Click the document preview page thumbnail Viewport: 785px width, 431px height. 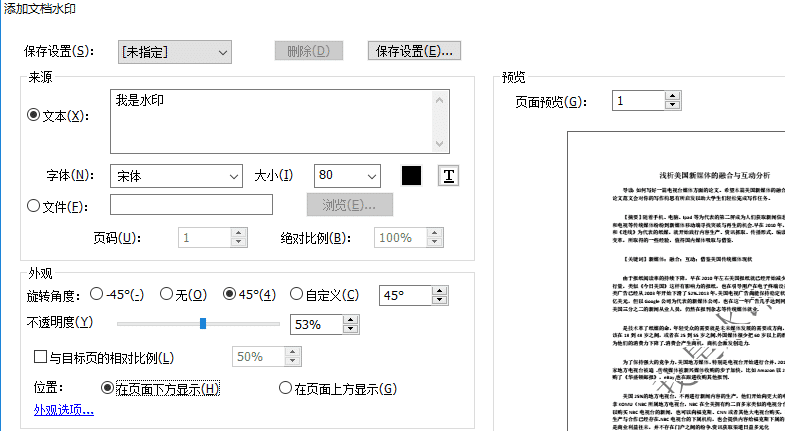[x=676, y=281]
